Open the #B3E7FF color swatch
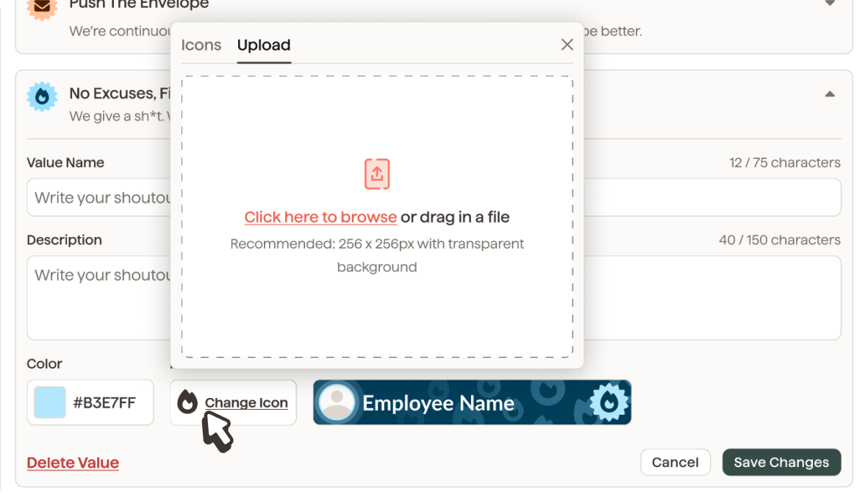 (x=50, y=402)
